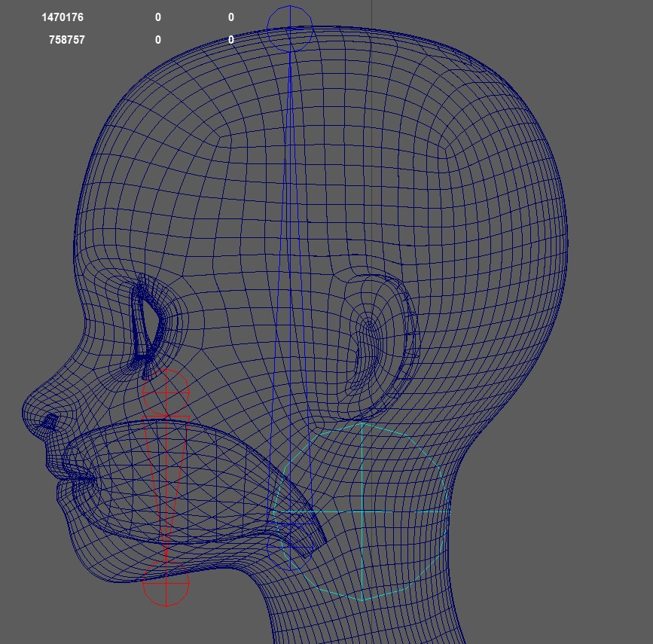Click the HUD value 758757
Image resolution: width=653 pixels, height=644 pixels.
coord(66,40)
